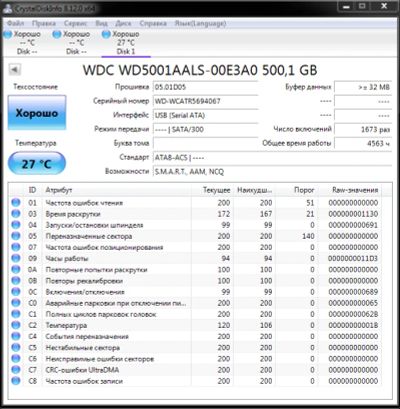Image resolution: width=400 pixels, height=409 pixels.
Task: Click the Интерфейс field USB (Serial ATA)
Action: pos(205,115)
